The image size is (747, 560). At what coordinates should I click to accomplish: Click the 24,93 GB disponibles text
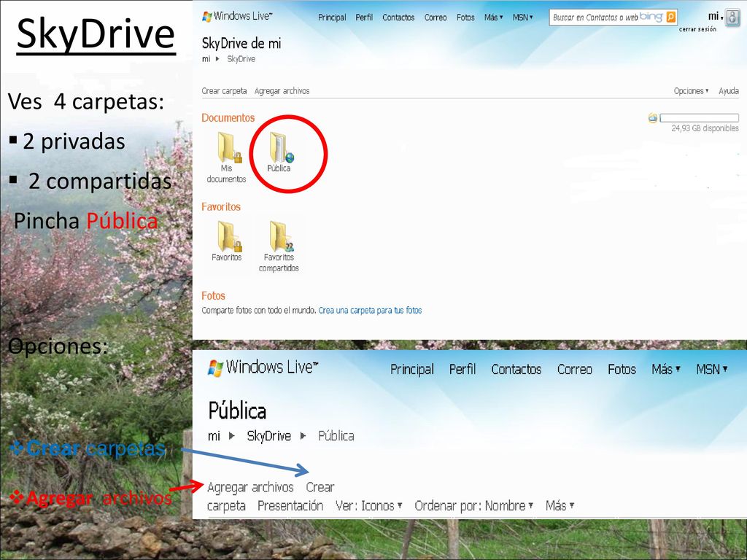pos(705,128)
